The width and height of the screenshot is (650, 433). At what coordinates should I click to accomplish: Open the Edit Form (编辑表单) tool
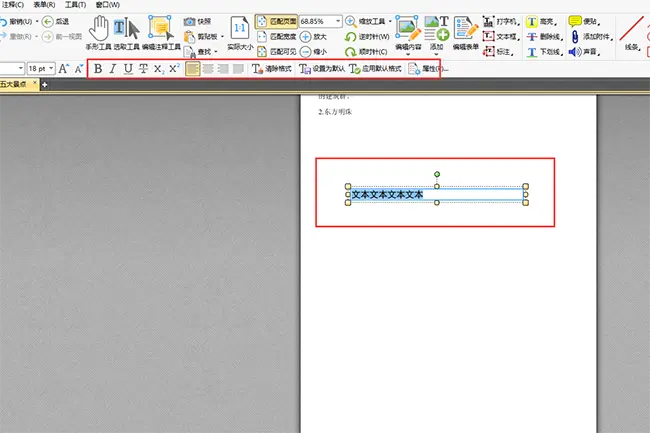coord(466,33)
